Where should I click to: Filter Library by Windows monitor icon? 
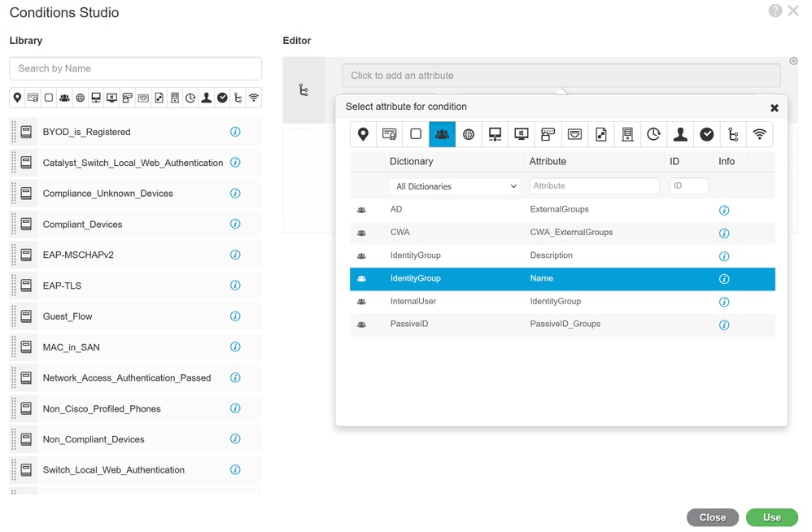[x=111, y=98]
